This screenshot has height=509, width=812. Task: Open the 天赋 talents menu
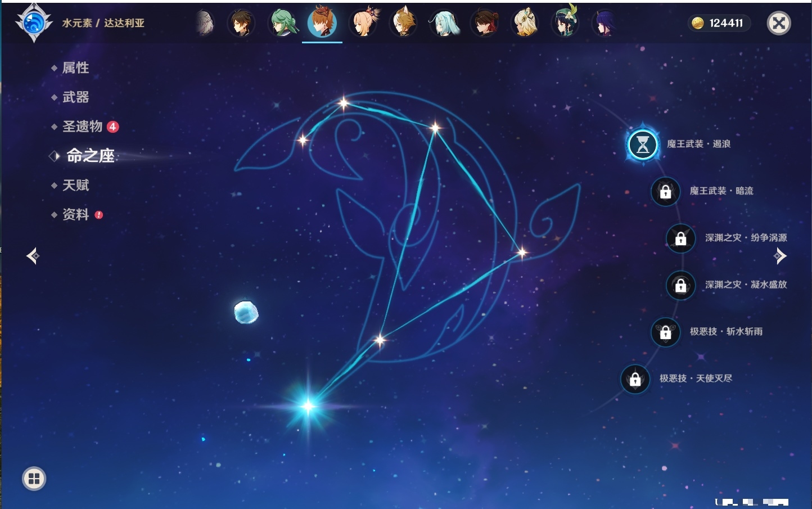[x=75, y=185]
